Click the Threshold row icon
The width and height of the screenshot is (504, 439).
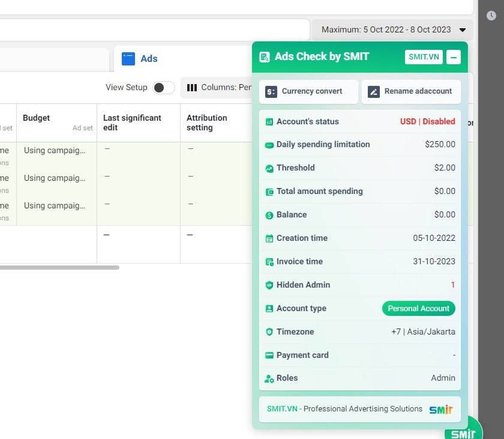269,168
